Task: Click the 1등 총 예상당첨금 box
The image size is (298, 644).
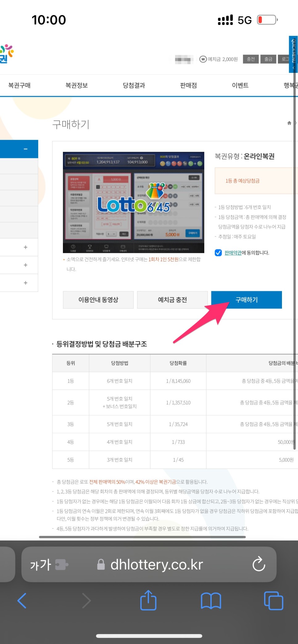Action: pos(256,181)
